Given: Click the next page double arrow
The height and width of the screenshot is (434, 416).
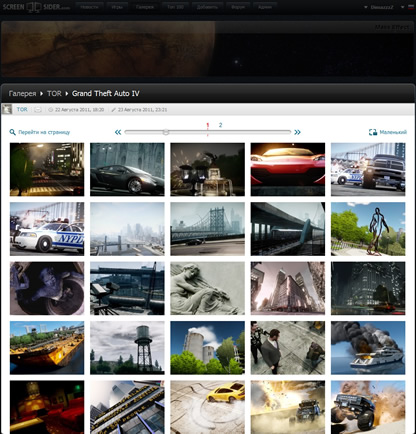Looking at the screenshot, I should (x=297, y=132).
